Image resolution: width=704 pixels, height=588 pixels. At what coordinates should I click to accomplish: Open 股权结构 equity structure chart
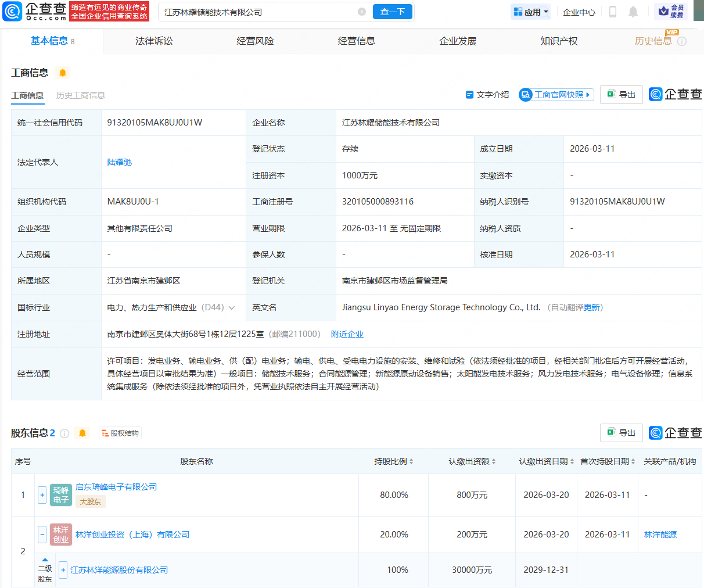tap(120, 433)
